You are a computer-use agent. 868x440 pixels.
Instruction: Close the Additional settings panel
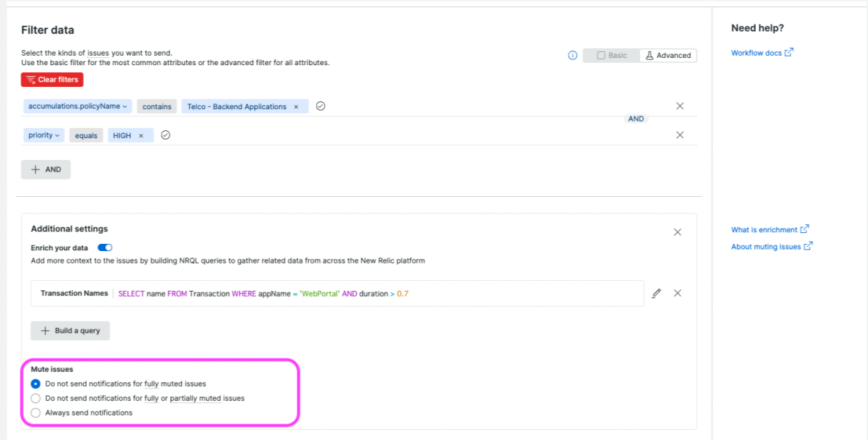(x=677, y=232)
